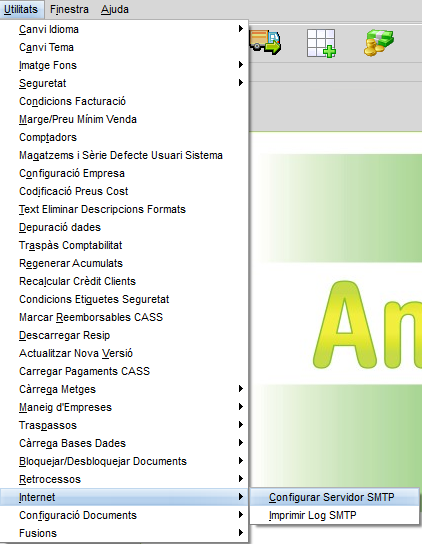Click the money and coins toolbar icon
Image resolution: width=422 pixels, height=544 pixels.
pos(379,43)
